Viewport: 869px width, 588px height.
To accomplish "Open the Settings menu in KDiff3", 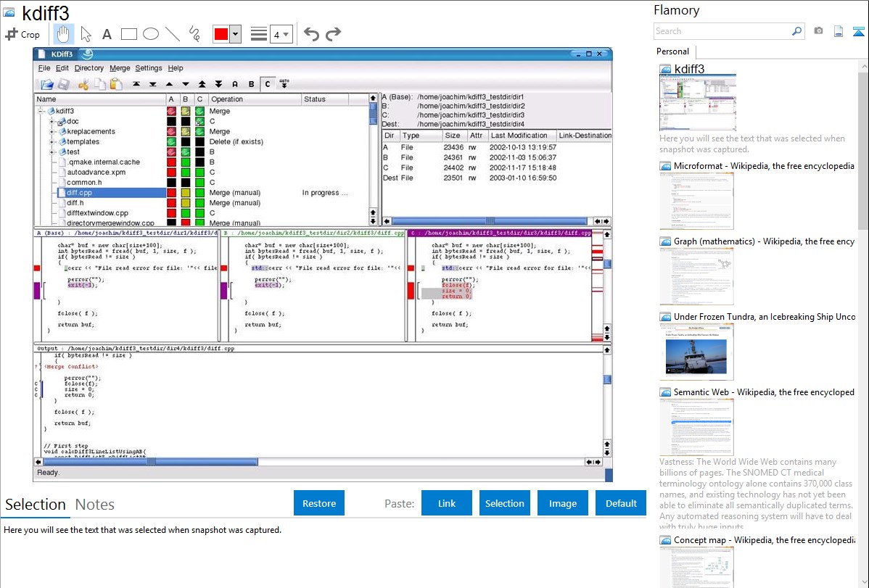I will pyautogui.click(x=149, y=68).
